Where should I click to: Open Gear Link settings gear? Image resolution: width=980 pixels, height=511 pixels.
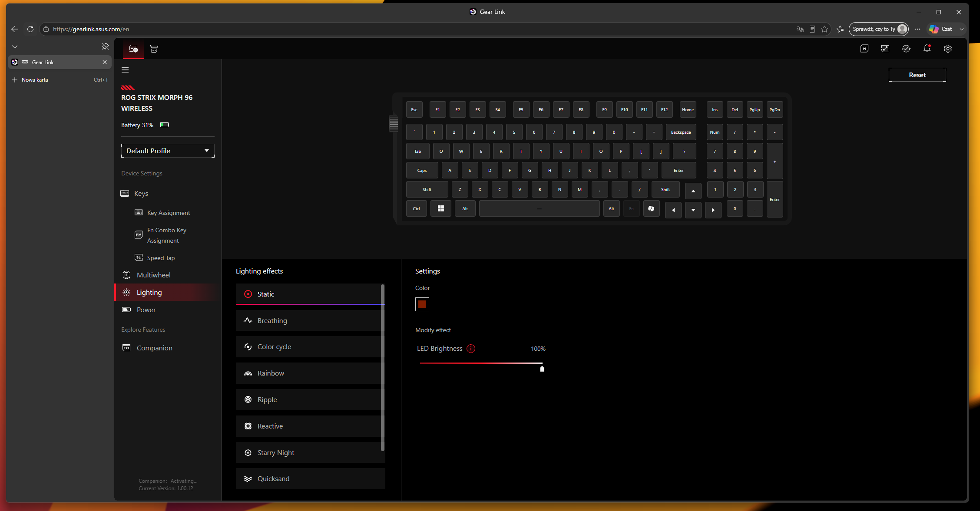pyautogui.click(x=948, y=49)
